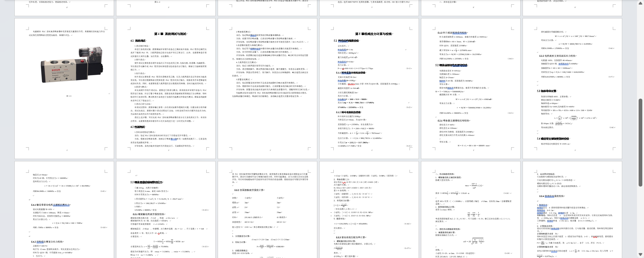Click the equation number (5-12)
This screenshot has width=644, height=258.
[205, 210]
